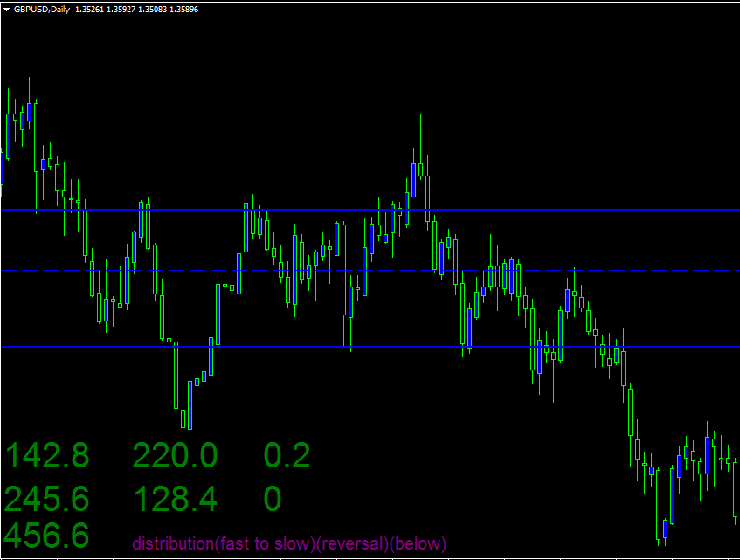740x560 pixels.
Task: Select the upper solid blue horizontal line
Action: [x=370, y=210]
